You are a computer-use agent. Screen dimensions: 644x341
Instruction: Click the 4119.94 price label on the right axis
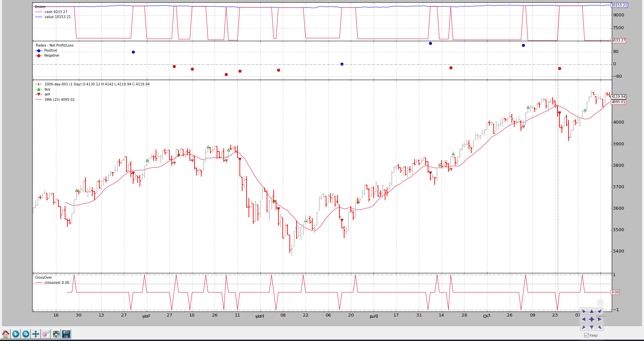point(618,97)
